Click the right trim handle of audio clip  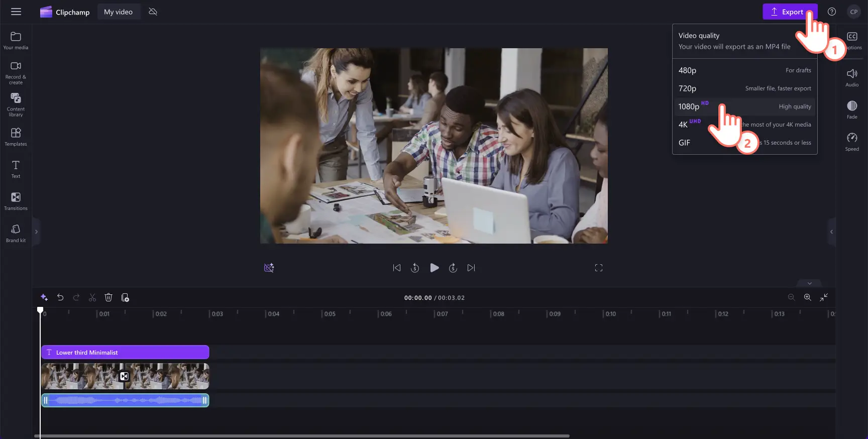[x=204, y=400]
